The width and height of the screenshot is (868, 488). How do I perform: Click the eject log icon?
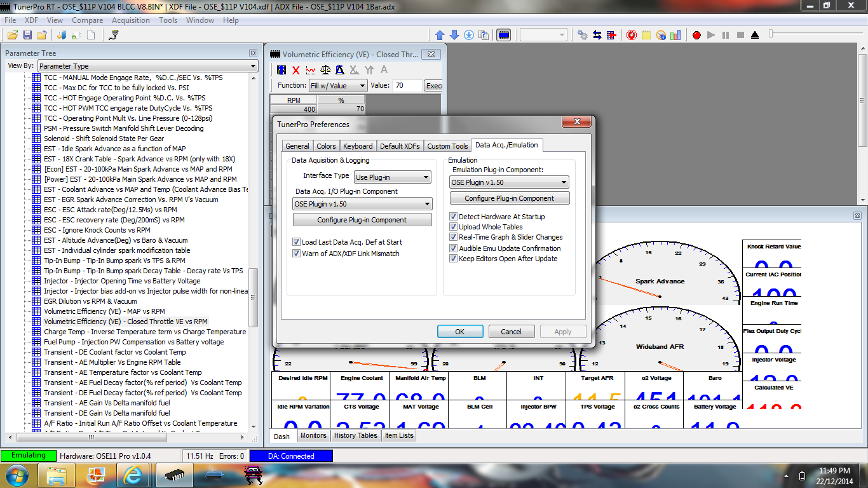click(755, 35)
